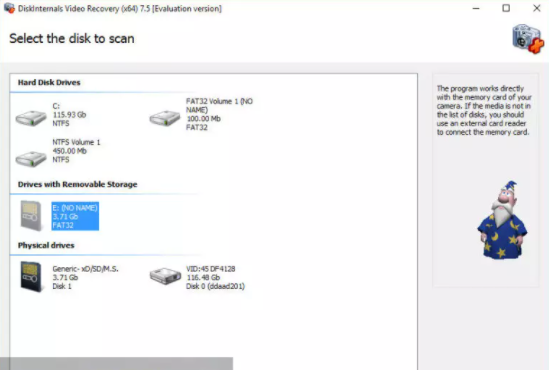This screenshot has height=370, width=549.
Task: Select the NTFS Volume 1 drive icon
Action: (x=31, y=159)
